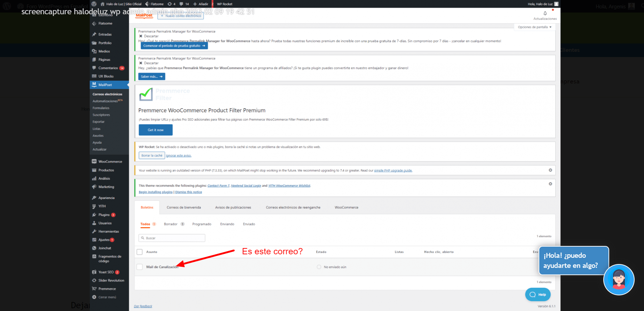Click Ignorar este aviso link
The height and width of the screenshot is (311, 644).
(179, 155)
